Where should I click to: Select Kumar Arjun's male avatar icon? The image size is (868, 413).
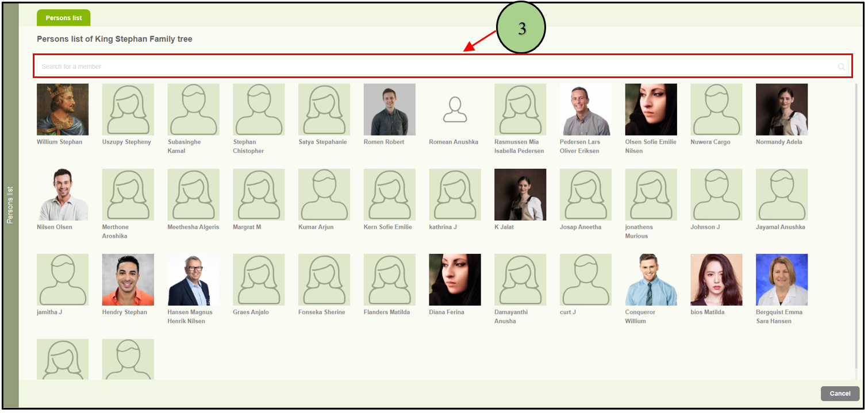[324, 195]
